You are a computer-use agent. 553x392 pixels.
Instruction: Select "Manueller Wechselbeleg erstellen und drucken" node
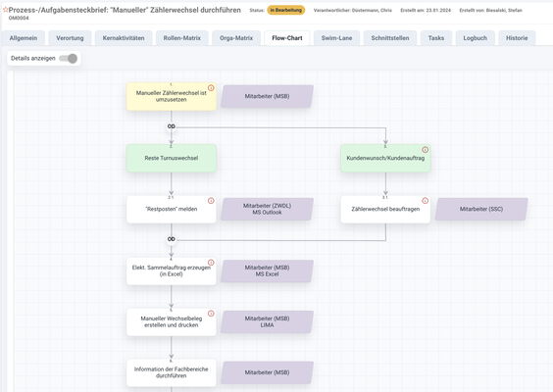[172, 321]
